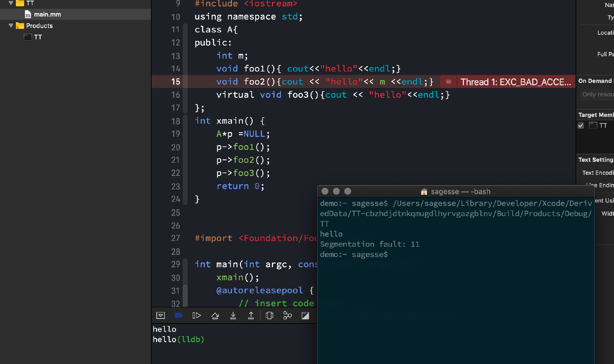Click the "p->foo2();" call

[243, 160]
